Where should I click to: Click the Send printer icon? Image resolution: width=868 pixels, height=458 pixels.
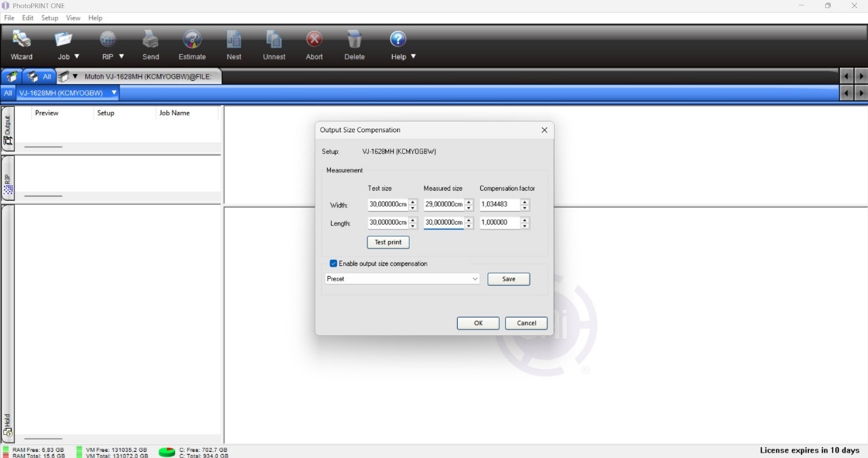click(151, 39)
